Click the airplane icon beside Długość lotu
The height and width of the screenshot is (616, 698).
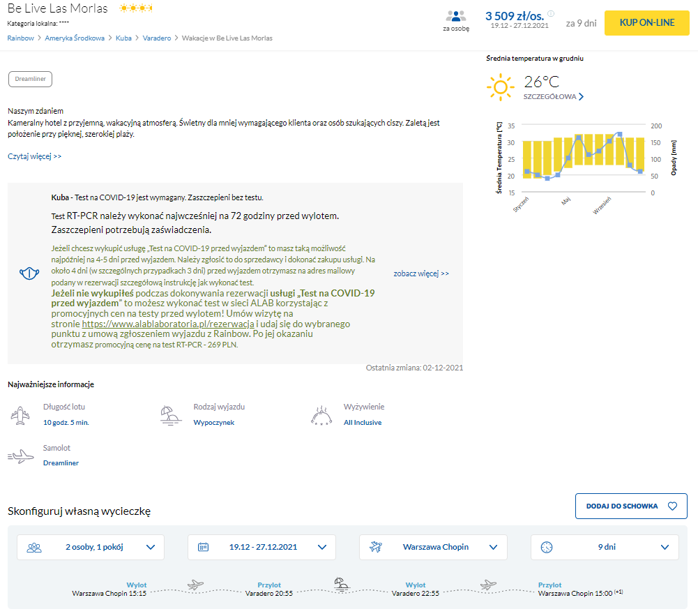[20, 414]
